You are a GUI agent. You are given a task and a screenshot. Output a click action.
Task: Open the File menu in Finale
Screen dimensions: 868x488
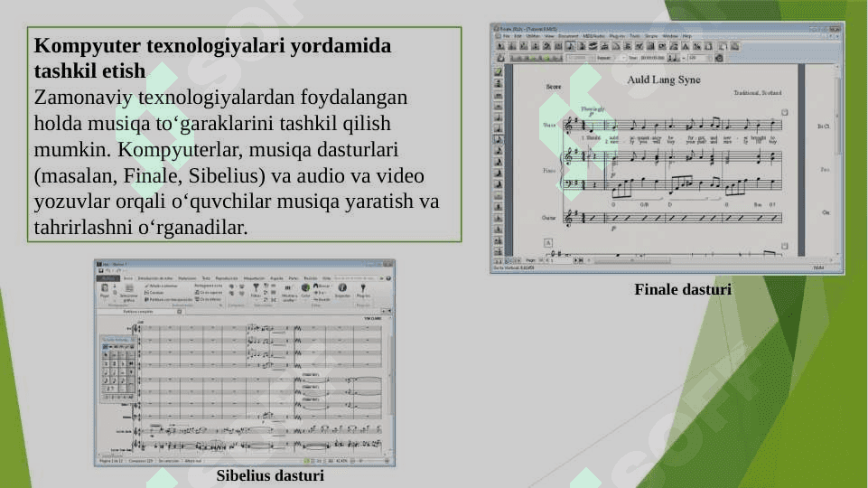coord(506,36)
